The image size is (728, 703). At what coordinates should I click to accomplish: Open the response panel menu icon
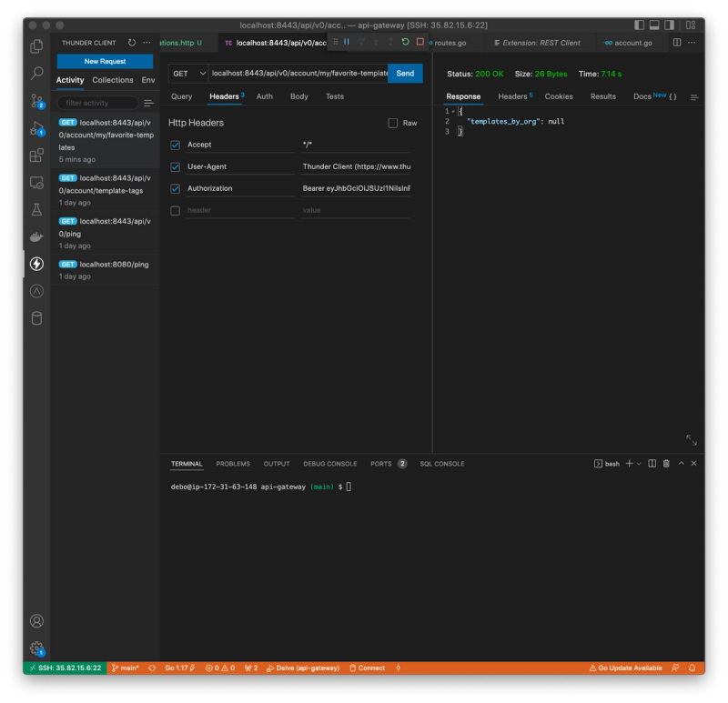694,97
